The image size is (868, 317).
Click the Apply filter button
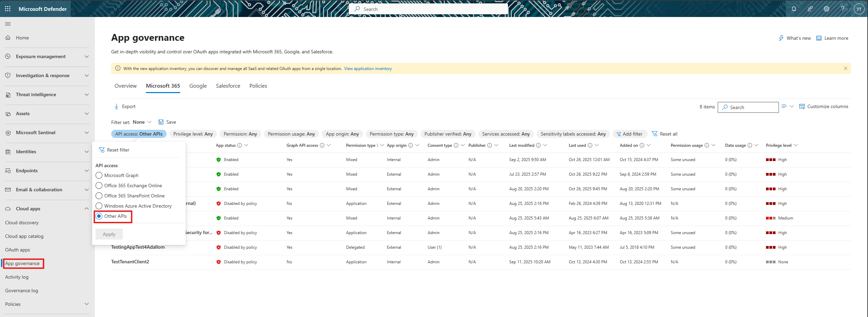click(x=109, y=234)
